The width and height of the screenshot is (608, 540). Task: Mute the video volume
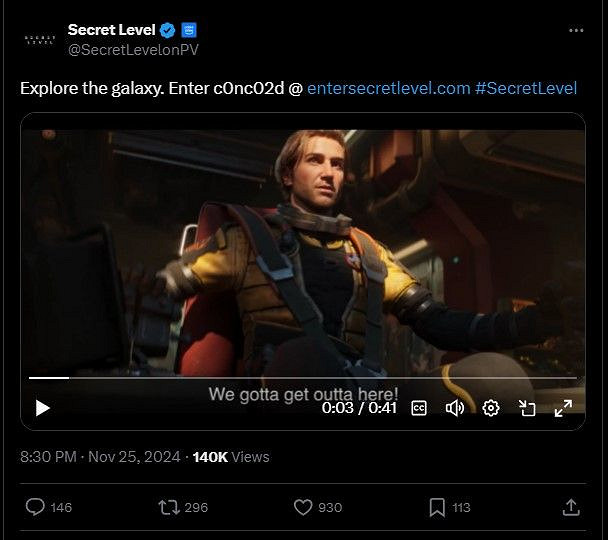[x=454, y=408]
